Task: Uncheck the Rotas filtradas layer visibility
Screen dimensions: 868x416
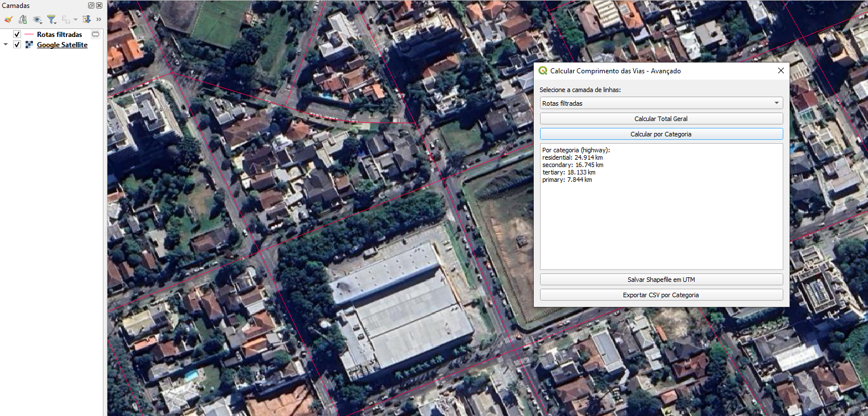Action: coord(17,35)
